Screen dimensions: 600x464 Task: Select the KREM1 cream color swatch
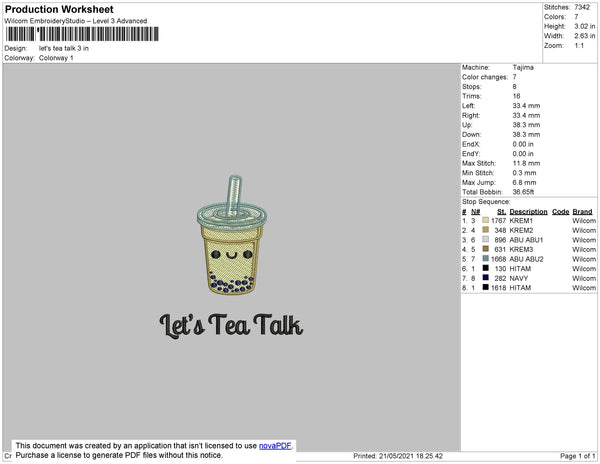tap(486, 220)
